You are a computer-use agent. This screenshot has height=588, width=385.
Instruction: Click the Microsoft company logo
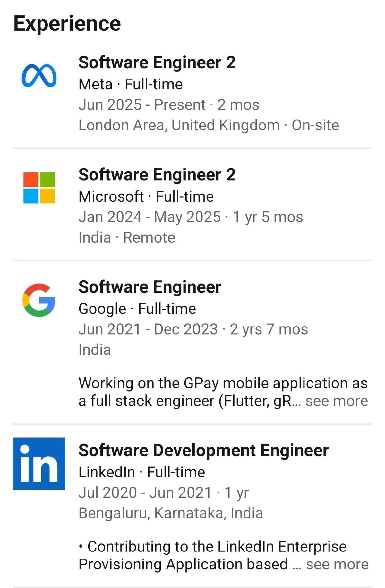(39, 188)
